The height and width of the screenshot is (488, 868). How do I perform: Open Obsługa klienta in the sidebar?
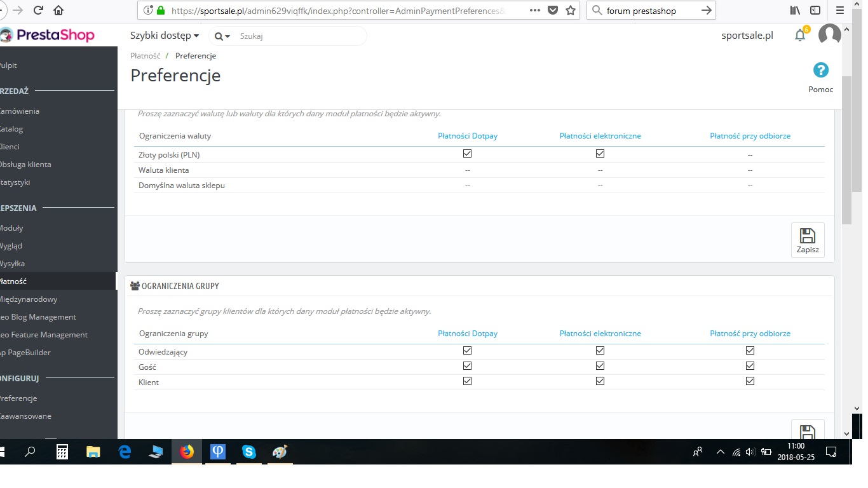point(25,165)
